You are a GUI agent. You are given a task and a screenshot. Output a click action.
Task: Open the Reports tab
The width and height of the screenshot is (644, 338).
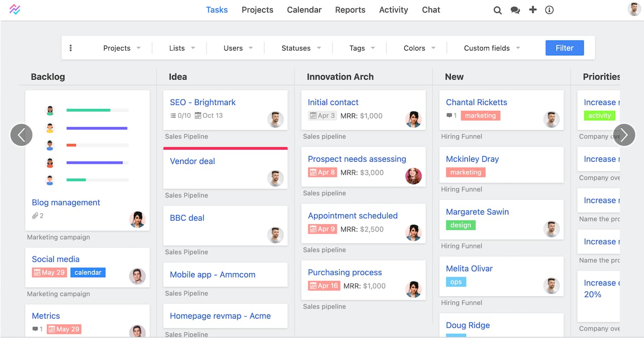coord(350,10)
